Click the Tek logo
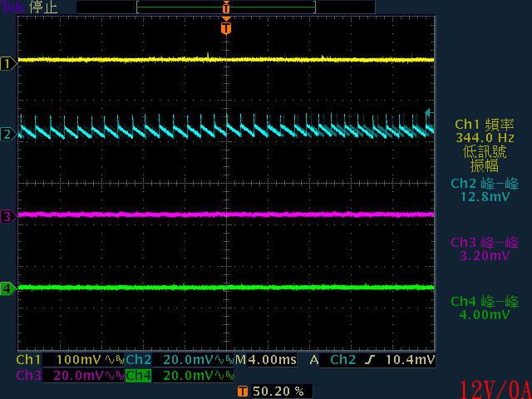 13,7
